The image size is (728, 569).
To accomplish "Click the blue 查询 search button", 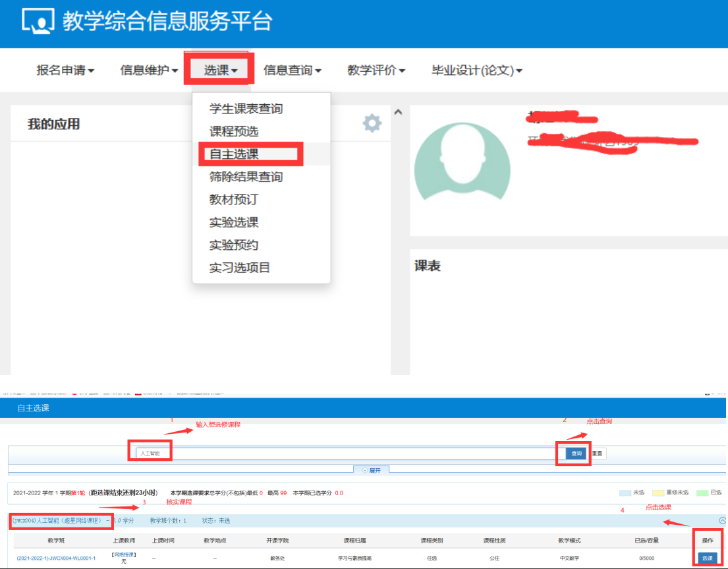I will point(576,454).
